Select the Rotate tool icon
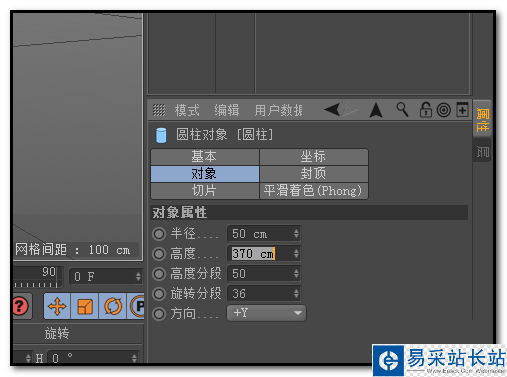 tap(113, 306)
